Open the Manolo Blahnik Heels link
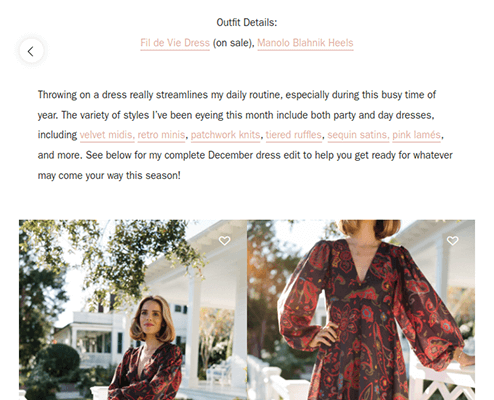The image size is (494, 400). coord(305,43)
